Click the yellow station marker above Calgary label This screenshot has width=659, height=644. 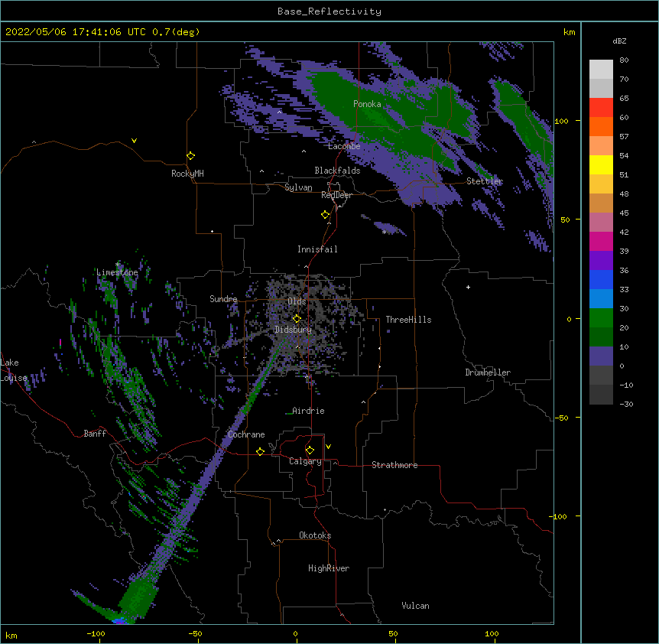click(x=310, y=450)
